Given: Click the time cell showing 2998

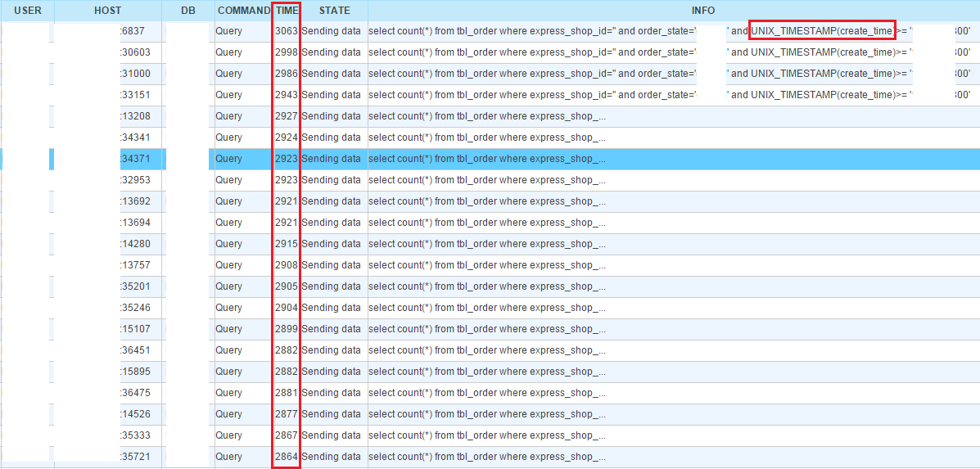Looking at the screenshot, I should point(287,52).
